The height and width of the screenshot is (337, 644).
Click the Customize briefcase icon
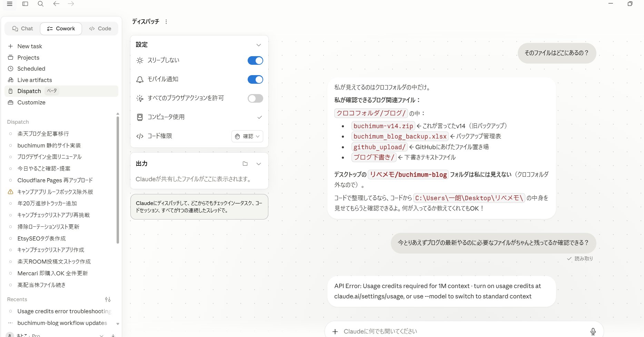coord(10,102)
